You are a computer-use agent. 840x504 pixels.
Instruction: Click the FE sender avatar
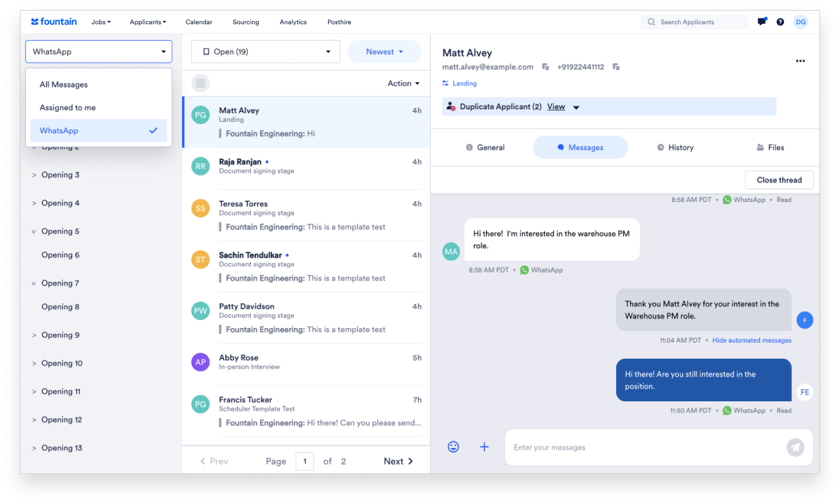pos(805,392)
